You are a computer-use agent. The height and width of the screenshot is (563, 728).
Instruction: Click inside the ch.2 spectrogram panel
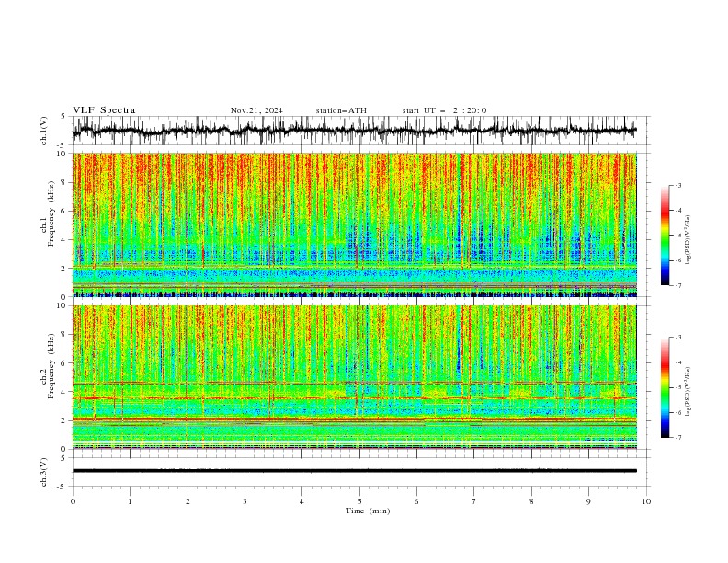[354, 377]
